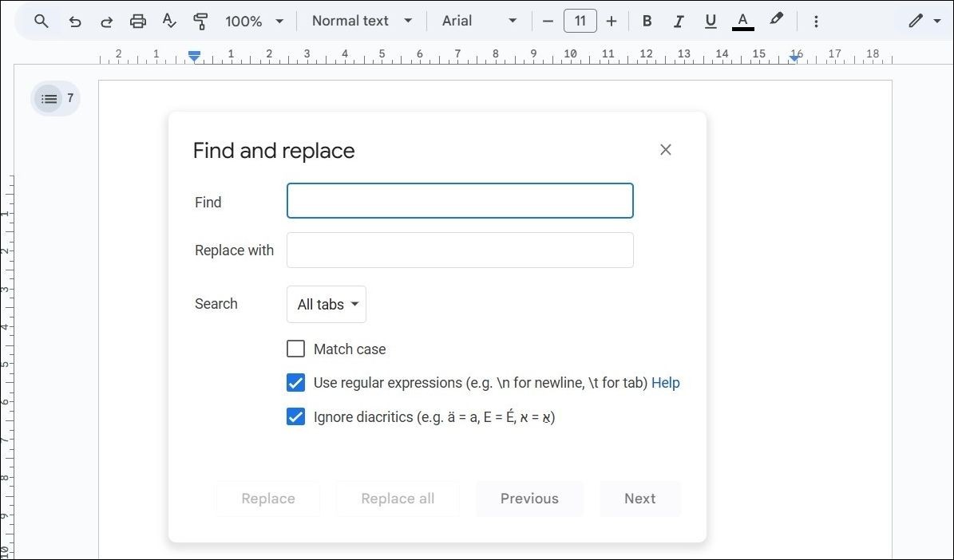954x560 pixels.
Task: Enable the Match case checkbox
Action: pos(295,349)
